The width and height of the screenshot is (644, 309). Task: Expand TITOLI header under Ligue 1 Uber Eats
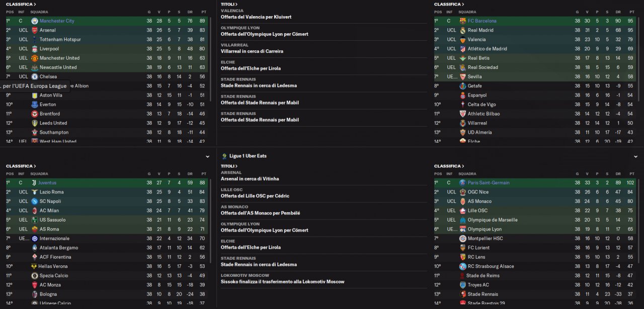pos(229,166)
